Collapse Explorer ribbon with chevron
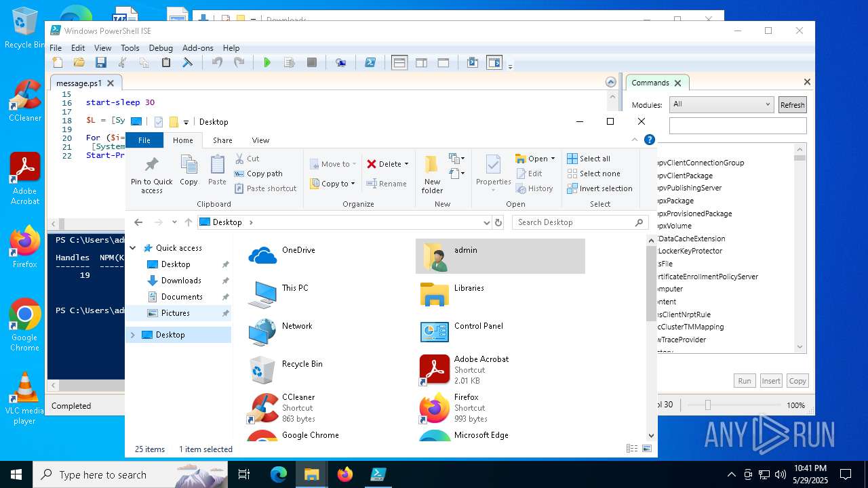Image resolution: width=868 pixels, height=488 pixels. coord(635,140)
